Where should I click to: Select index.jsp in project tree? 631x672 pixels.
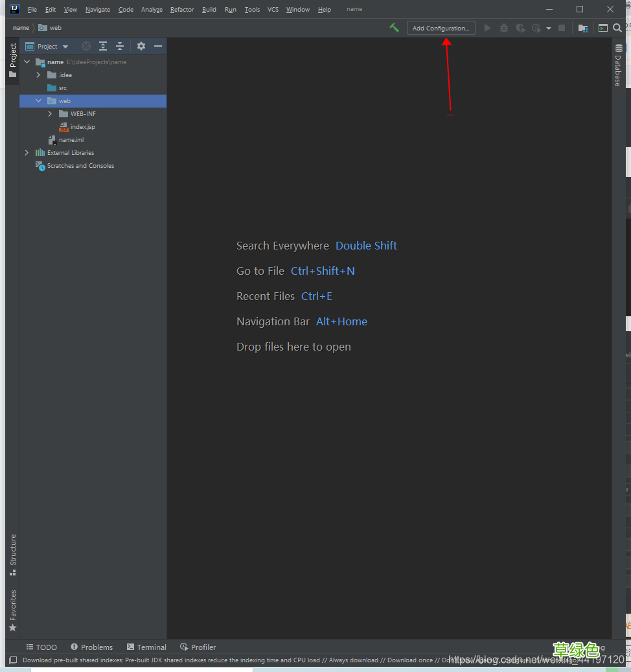[x=82, y=127]
